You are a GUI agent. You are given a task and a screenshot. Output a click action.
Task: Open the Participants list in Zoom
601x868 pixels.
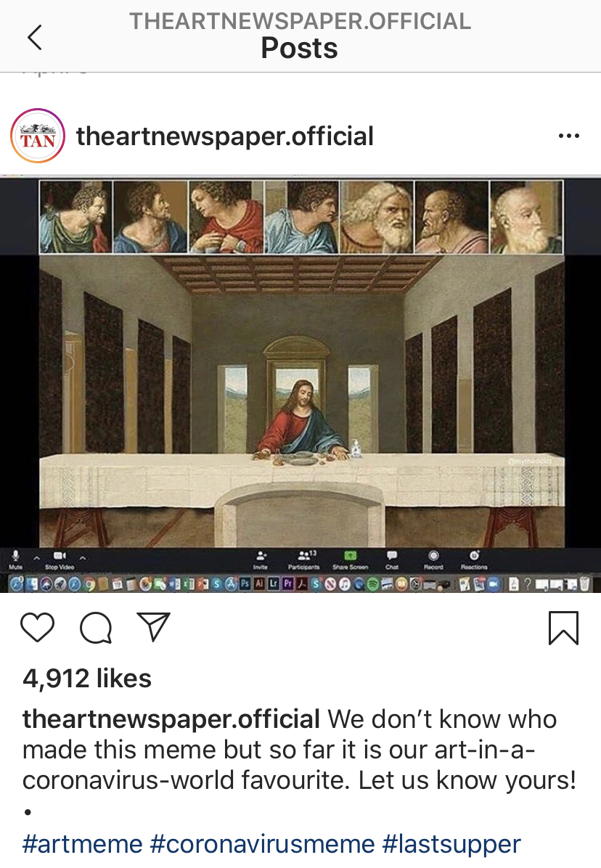click(x=304, y=559)
